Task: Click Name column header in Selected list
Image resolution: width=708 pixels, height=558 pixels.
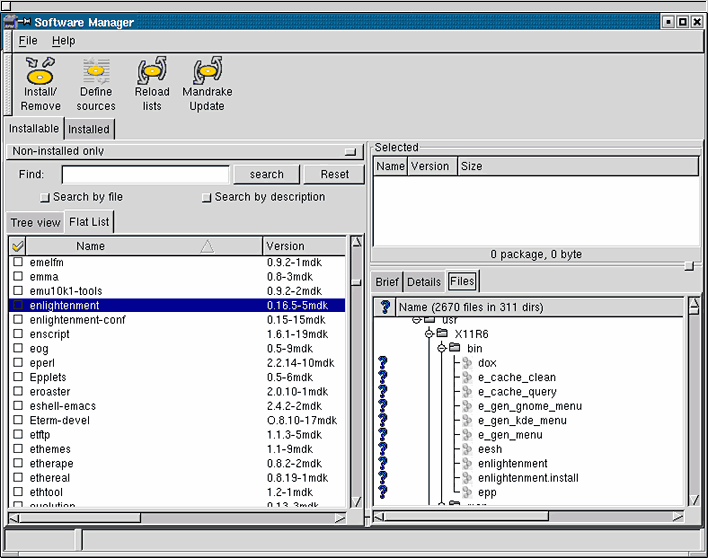Action: [390, 166]
